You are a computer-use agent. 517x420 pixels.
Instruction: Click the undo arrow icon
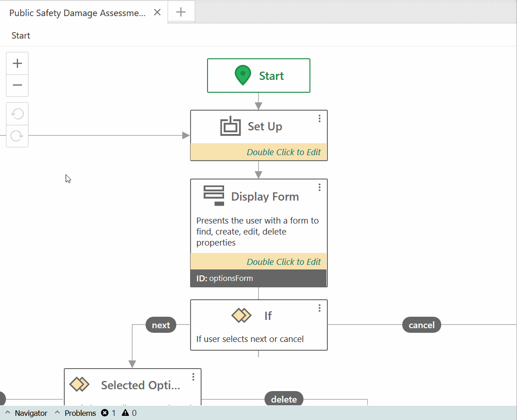point(17,114)
